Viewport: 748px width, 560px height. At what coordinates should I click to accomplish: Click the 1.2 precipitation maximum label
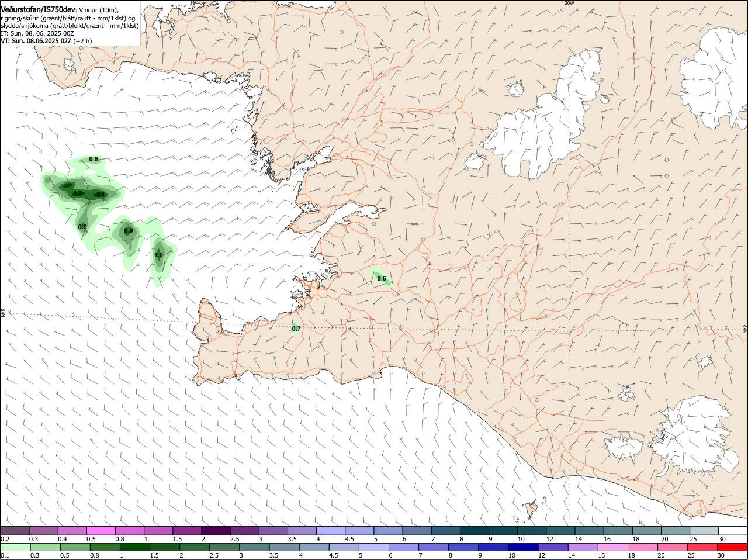click(x=78, y=193)
